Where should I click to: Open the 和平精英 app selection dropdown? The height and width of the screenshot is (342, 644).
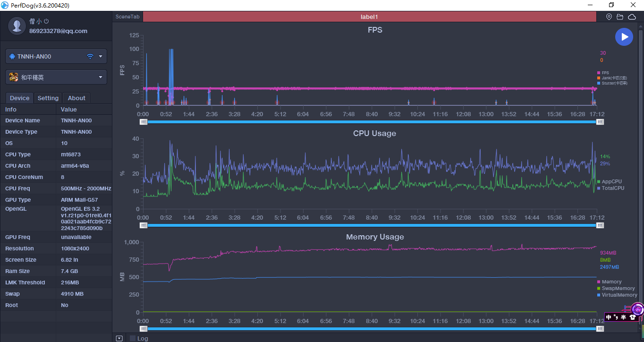56,77
